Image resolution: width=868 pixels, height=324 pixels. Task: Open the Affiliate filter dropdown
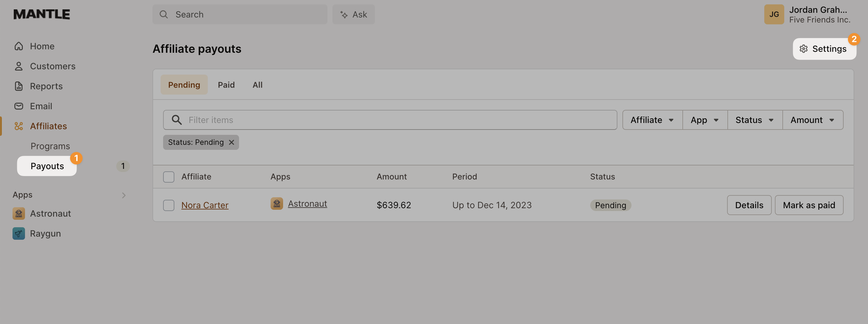pos(652,120)
